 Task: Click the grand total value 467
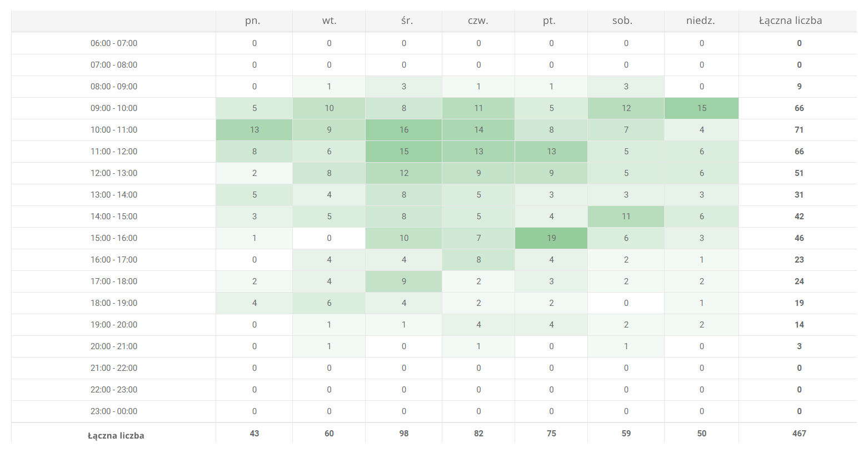click(799, 434)
